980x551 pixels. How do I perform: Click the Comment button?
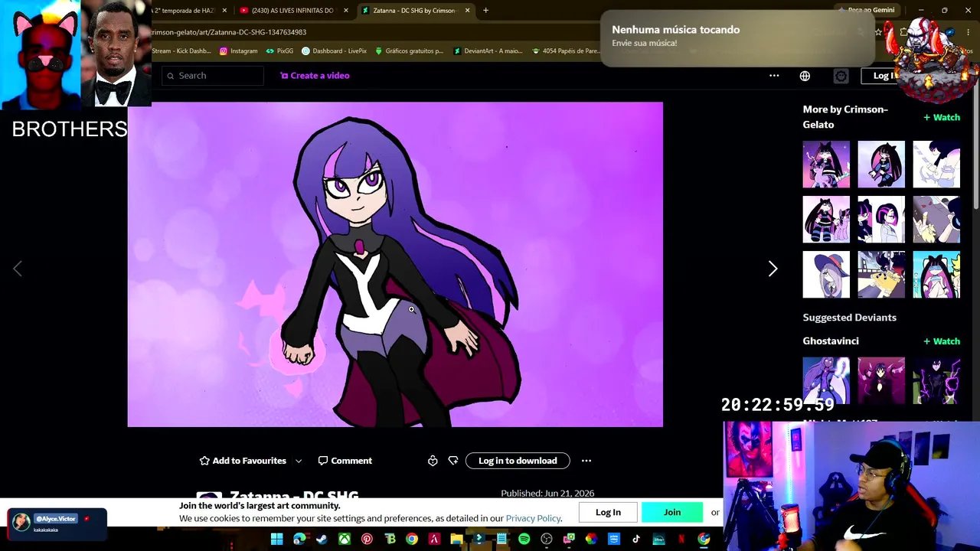pos(345,461)
